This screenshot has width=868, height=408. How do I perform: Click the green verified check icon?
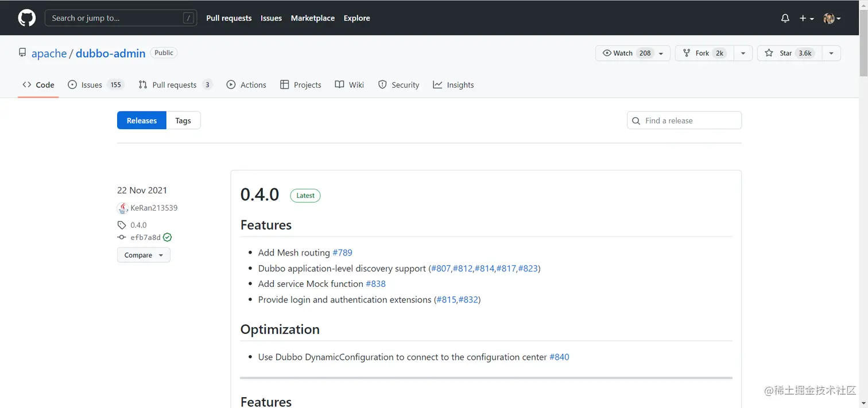click(168, 237)
